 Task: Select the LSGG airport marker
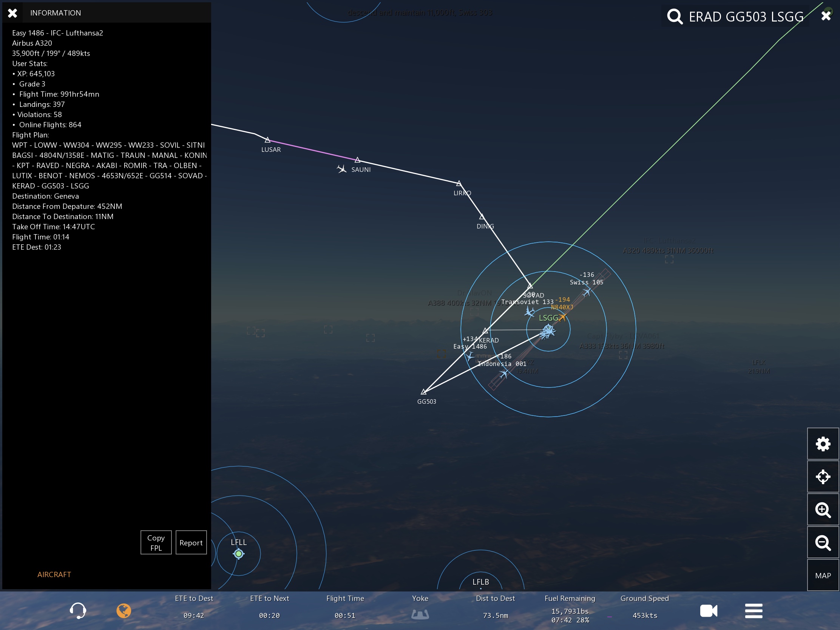click(x=548, y=330)
